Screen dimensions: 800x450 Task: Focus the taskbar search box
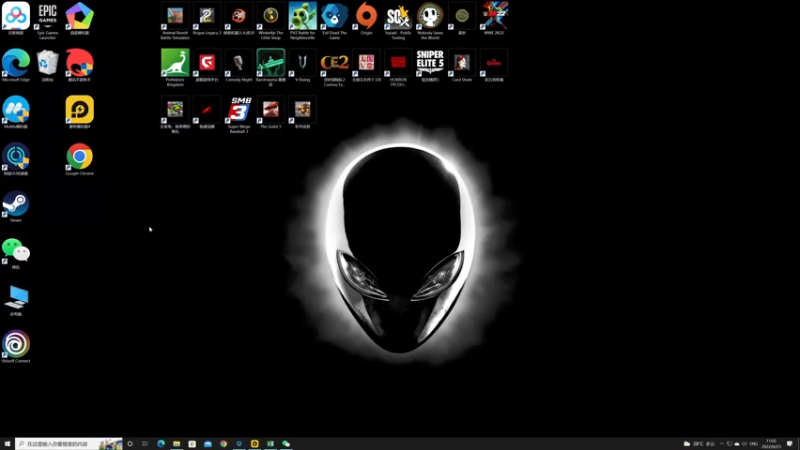(69, 444)
